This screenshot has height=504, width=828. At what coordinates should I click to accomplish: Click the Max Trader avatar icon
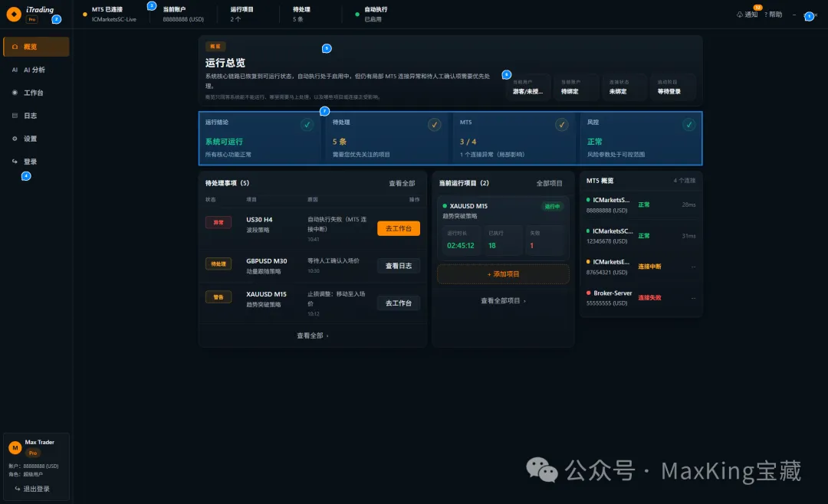tap(15, 448)
